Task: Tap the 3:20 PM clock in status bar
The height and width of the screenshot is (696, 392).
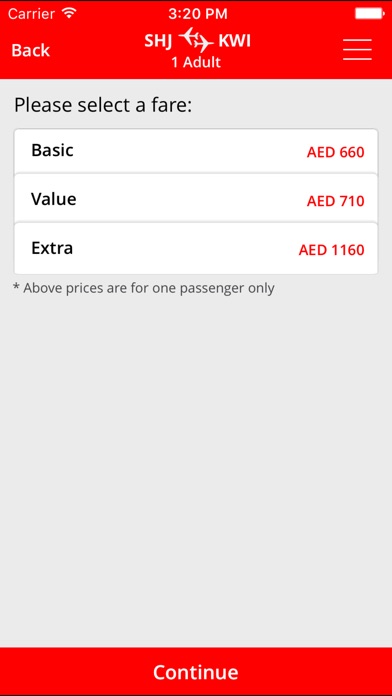Action: point(198,13)
